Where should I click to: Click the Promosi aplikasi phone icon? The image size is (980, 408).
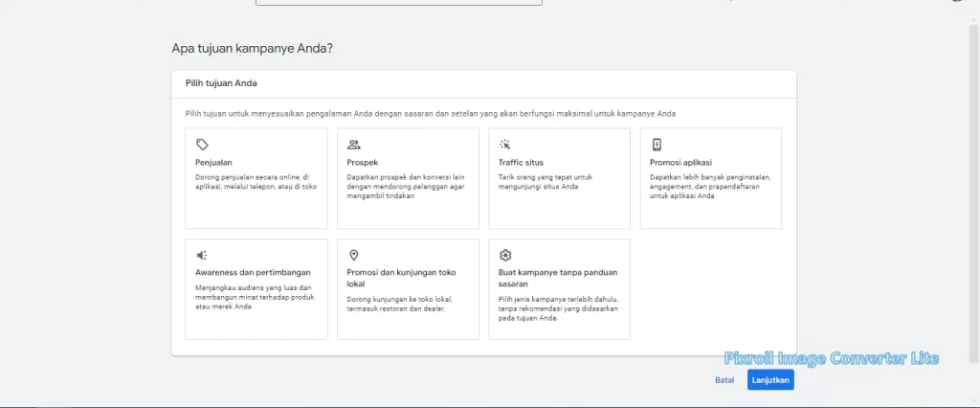coord(657,145)
